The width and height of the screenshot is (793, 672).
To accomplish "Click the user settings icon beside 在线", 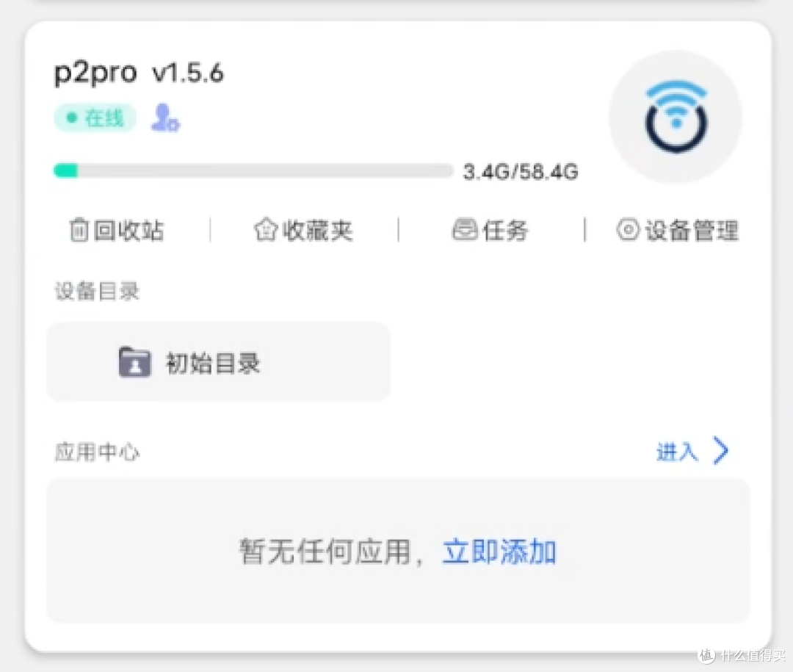I will point(165,118).
